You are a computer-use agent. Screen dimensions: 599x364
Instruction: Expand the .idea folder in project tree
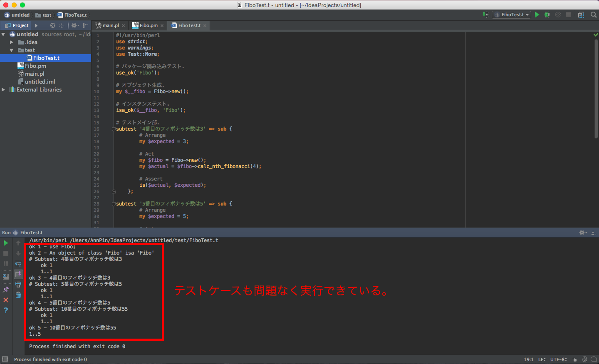12,42
